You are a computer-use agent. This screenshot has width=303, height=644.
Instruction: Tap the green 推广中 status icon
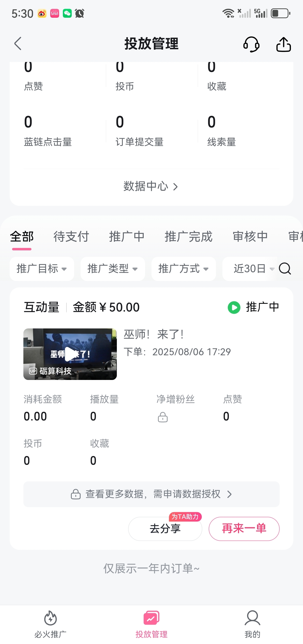pyautogui.click(x=234, y=308)
